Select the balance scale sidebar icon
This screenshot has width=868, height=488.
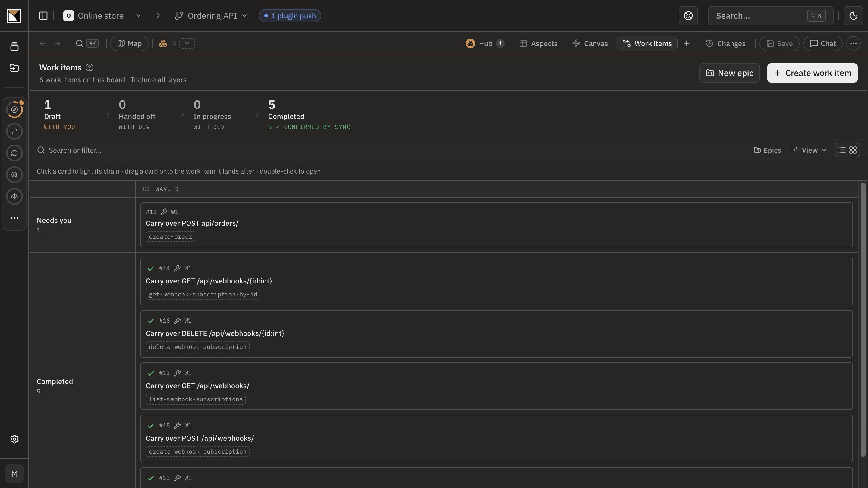pos(14,196)
